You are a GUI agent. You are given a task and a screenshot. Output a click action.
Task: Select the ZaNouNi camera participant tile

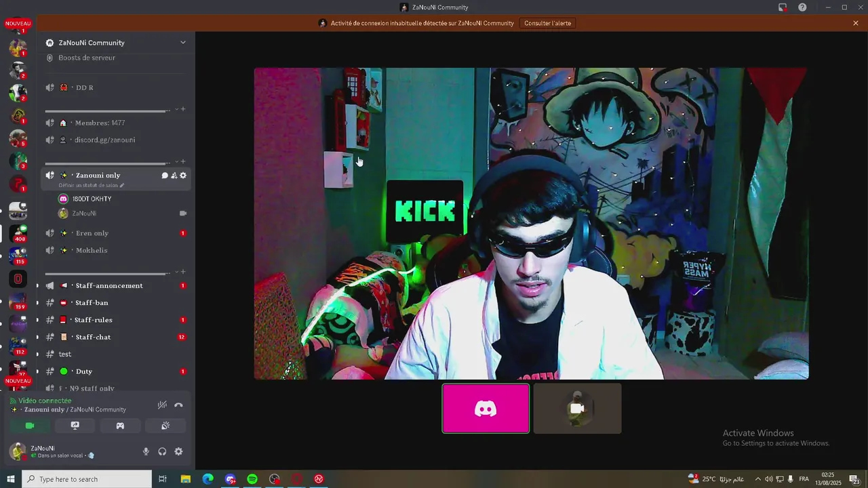[577, 408]
